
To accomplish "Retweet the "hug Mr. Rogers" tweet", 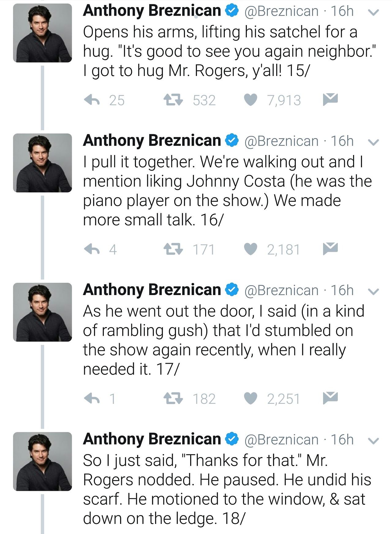I will click(173, 100).
